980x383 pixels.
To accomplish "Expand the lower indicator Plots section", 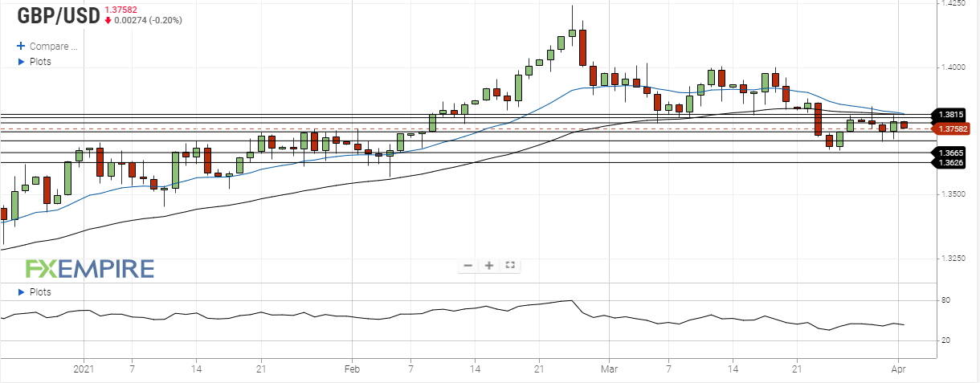I will click(34, 292).
